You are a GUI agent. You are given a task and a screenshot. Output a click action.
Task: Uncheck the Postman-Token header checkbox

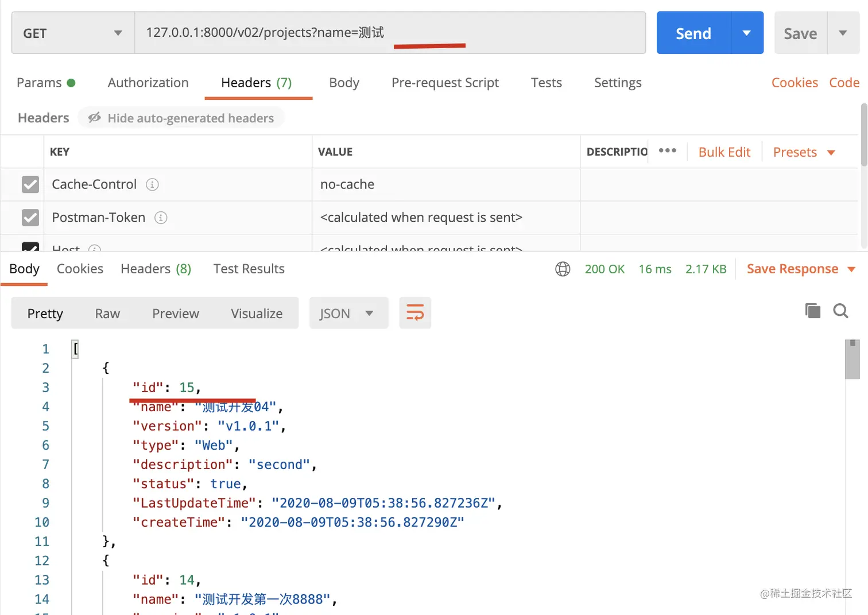[30, 218]
